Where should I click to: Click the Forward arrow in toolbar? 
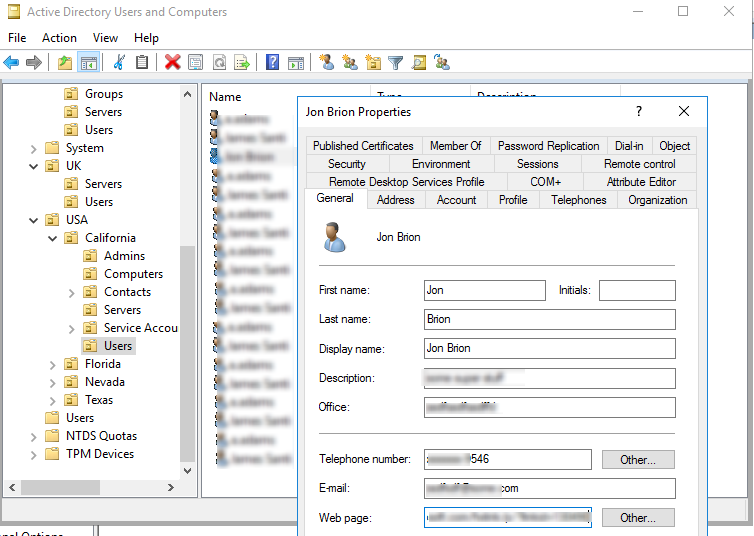34,62
